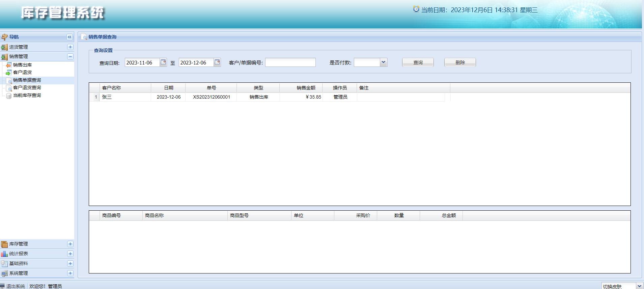The width and height of the screenshot is (644, 289).
Task: Open 客户退货查询 page
Action: click(27, 87)
